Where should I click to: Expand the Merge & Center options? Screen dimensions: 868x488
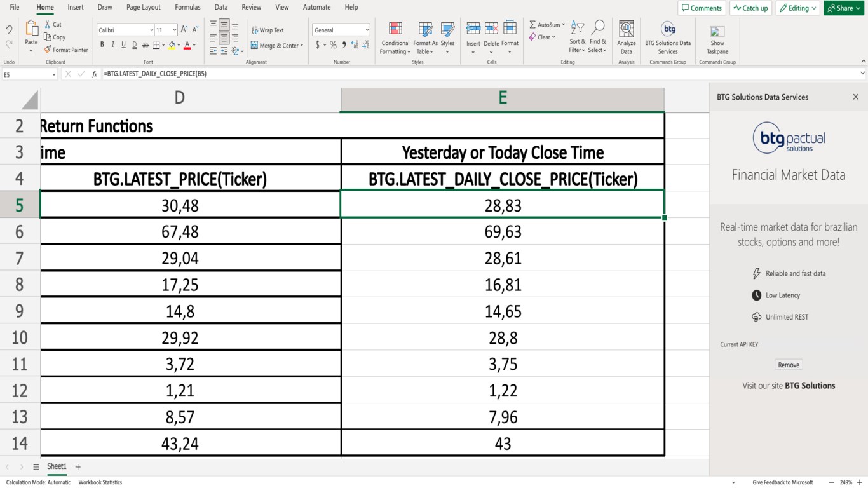[302, 45]
